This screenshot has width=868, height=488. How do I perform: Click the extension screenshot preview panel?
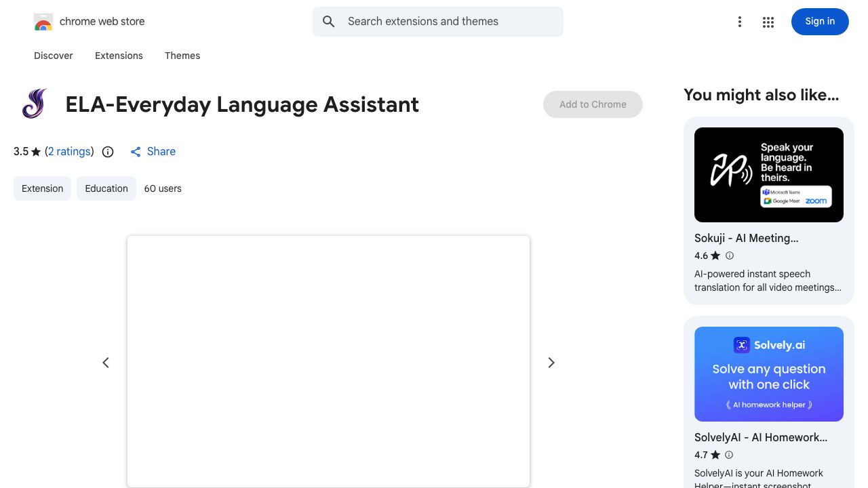pyautogui.click(x=328, y=361)
